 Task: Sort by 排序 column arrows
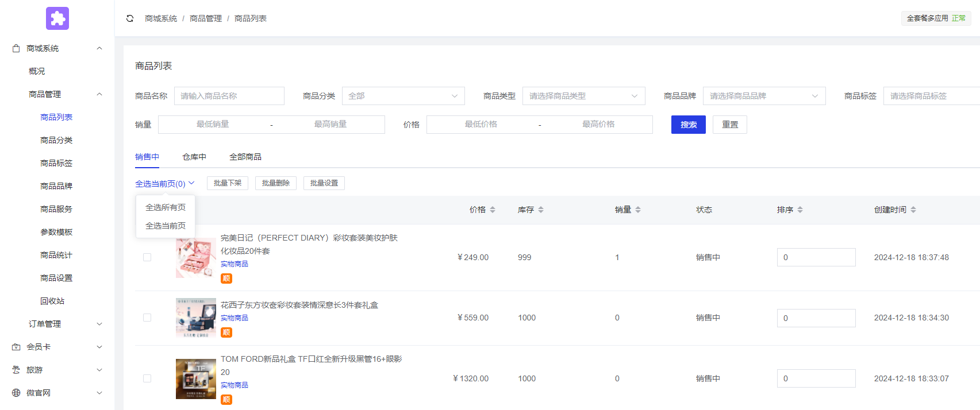[x=800, y=210]
